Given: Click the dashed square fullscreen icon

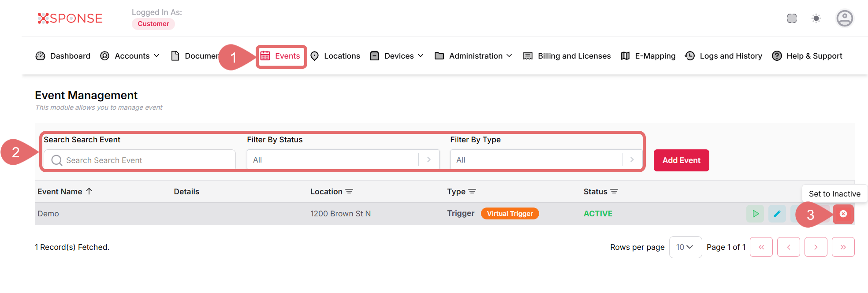Looking at the screenshot, I should [792, 19].
